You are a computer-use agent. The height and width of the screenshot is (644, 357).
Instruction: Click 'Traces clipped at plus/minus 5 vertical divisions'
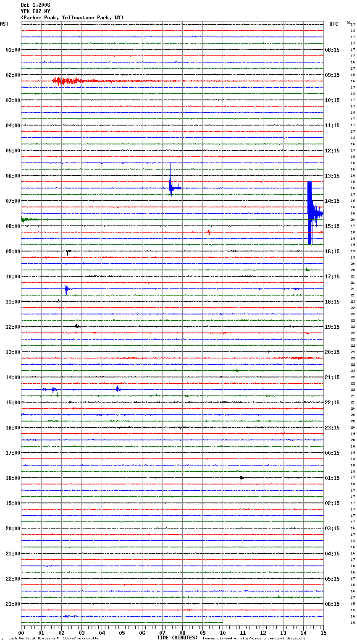254,639
